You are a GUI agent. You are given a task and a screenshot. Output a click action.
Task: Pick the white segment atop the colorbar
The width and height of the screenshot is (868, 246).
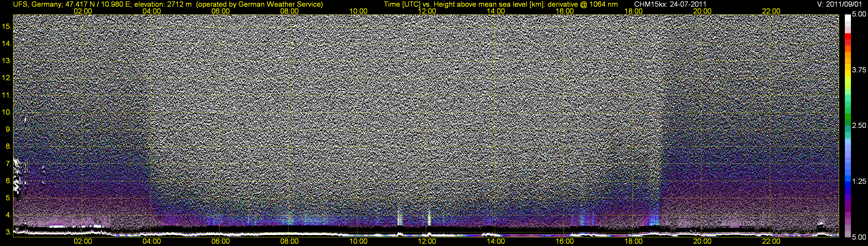847,18
